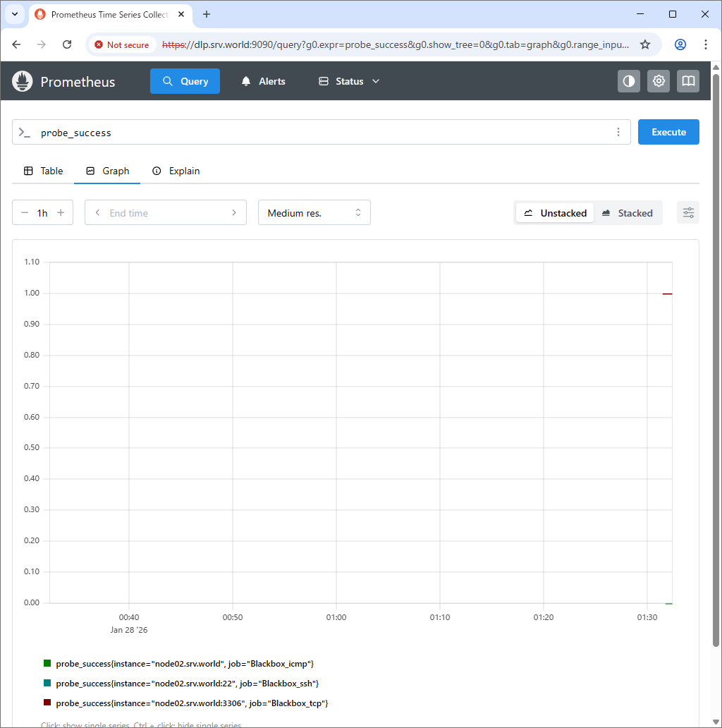Open a new browser tab
This screenshot has height=728, width=722.
pos(207,14)
